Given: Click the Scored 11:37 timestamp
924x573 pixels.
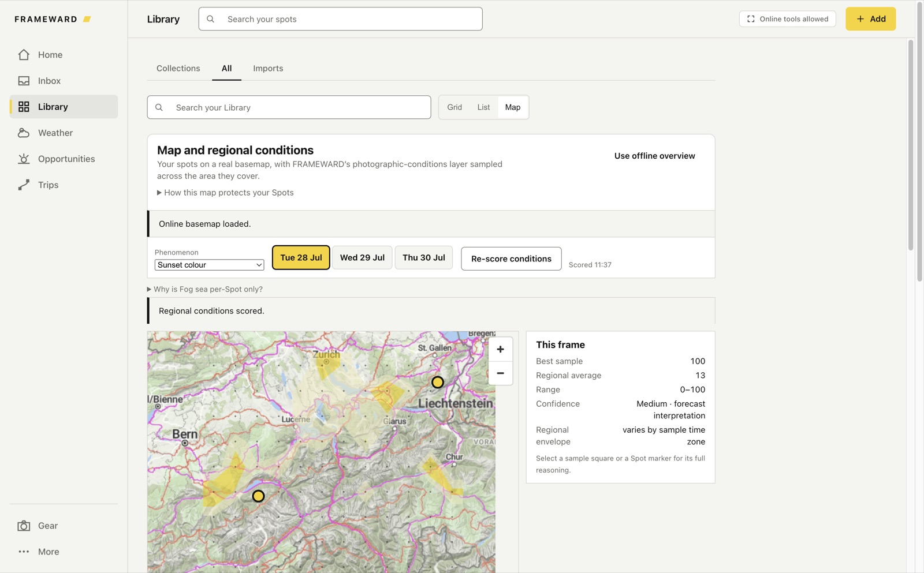Looking at the screenshot, I should pos(590,265).
